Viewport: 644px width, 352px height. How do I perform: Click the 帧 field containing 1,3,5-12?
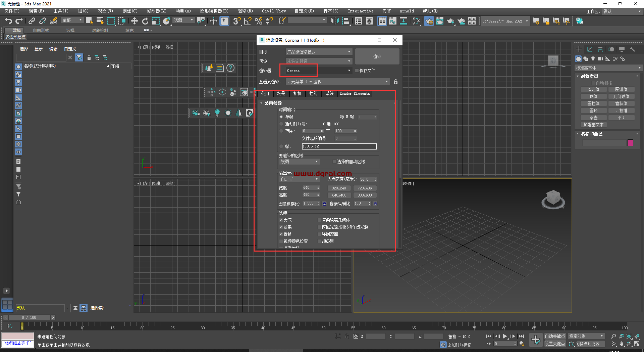(339, 146)
